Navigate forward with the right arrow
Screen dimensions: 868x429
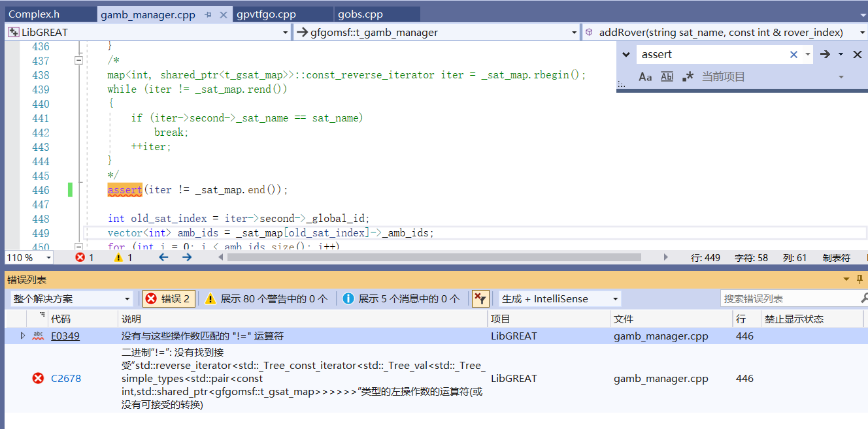[x=187, y=257]
